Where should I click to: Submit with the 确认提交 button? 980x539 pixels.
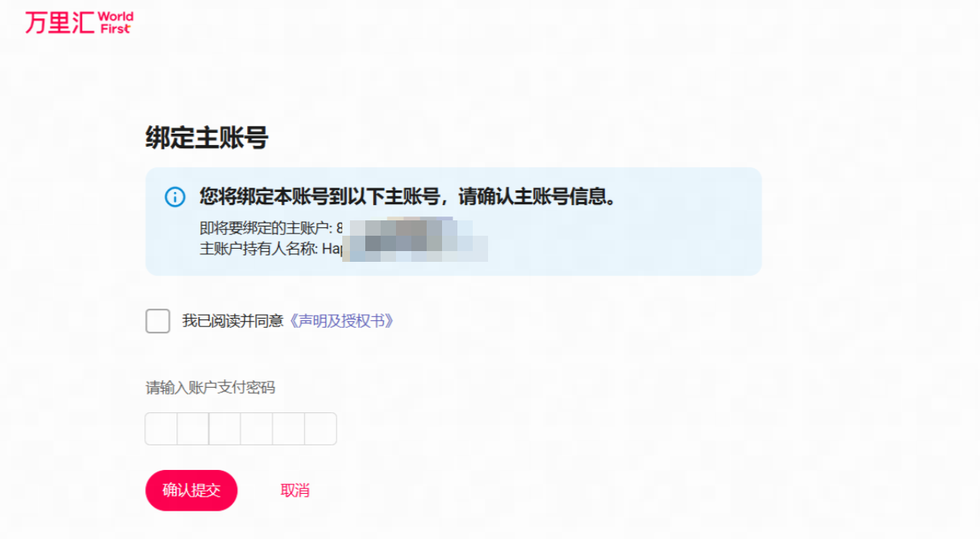192,491
